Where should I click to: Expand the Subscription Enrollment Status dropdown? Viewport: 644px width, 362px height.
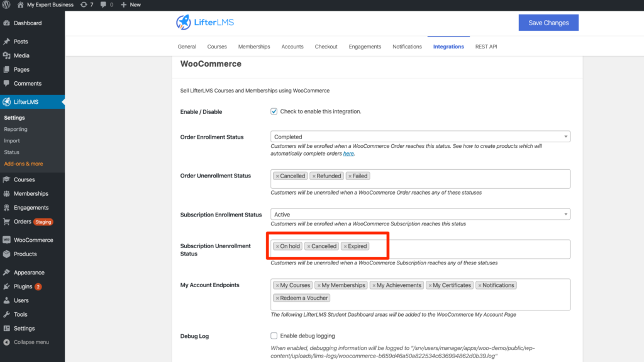(x=420, y=215)
